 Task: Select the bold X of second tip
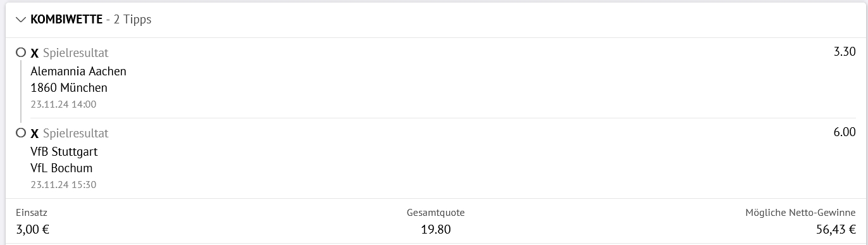35,134
